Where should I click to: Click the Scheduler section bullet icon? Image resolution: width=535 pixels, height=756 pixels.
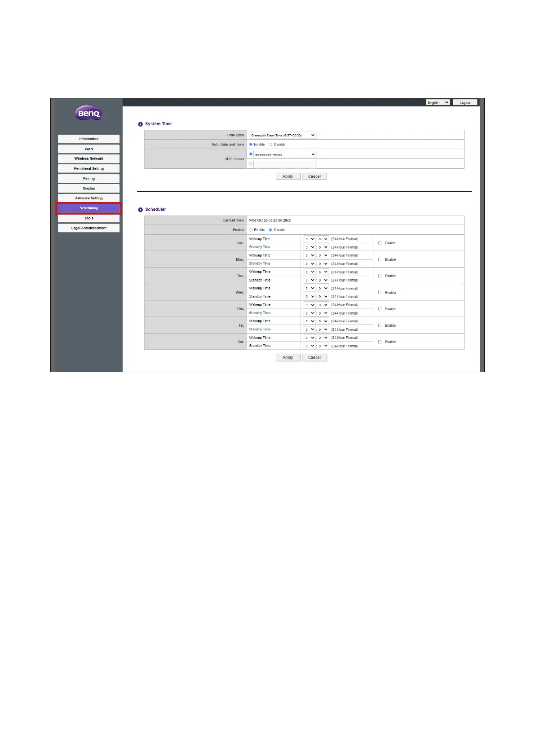[x=141, y=210]
